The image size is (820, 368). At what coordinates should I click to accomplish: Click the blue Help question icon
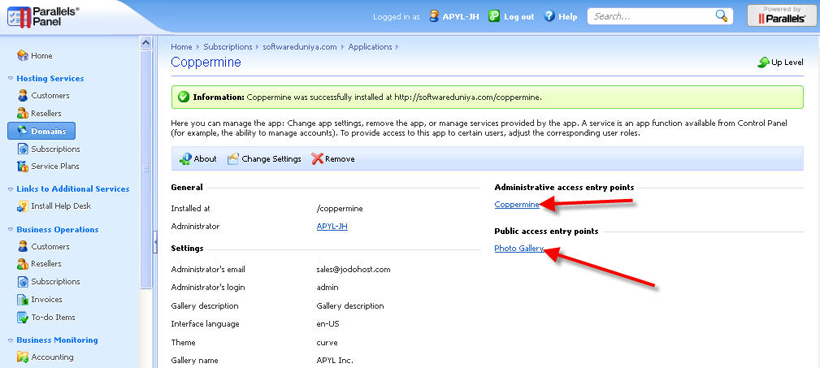[x=549, y=16]
